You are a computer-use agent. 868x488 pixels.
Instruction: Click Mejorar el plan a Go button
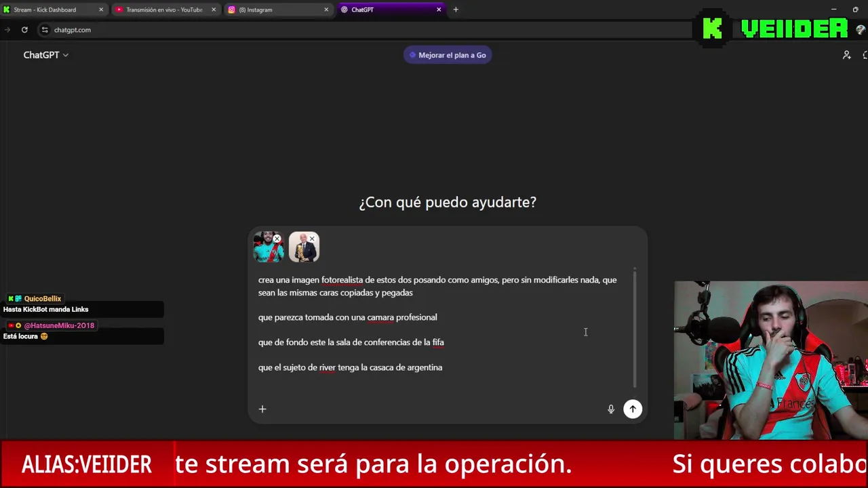(x=448, y=55)
